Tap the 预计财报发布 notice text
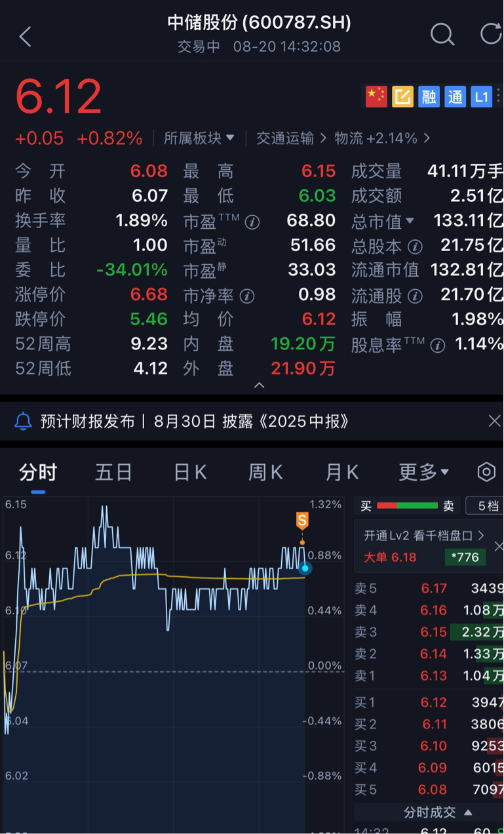This screenshot has width=504, height=834. tap(195, 421)
